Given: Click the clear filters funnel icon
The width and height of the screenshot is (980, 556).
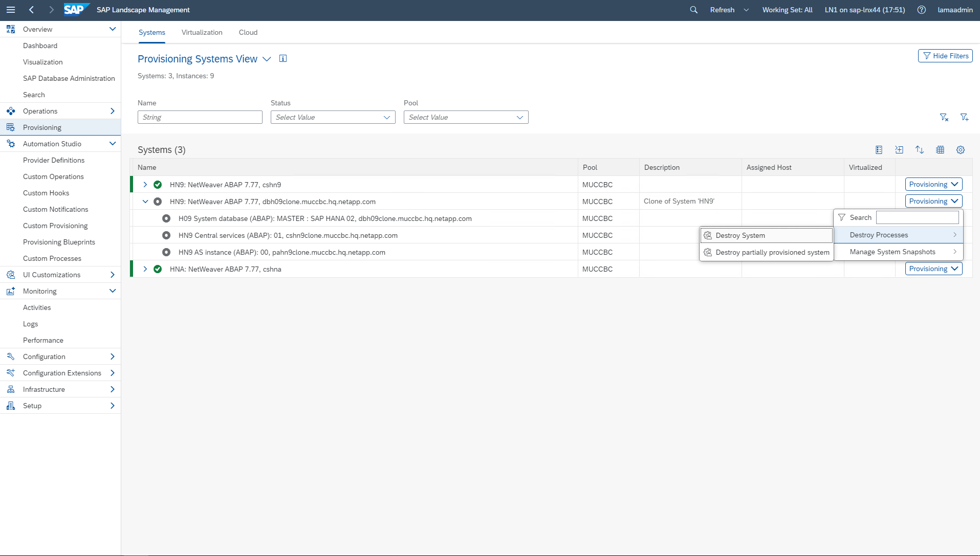Looking at the screenshot, I should point(944,118).
